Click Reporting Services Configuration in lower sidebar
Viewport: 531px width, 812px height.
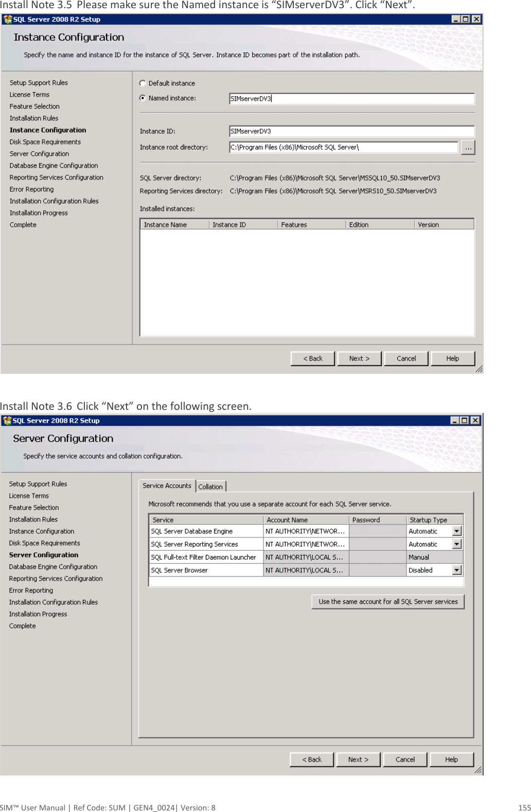[56, 579]
